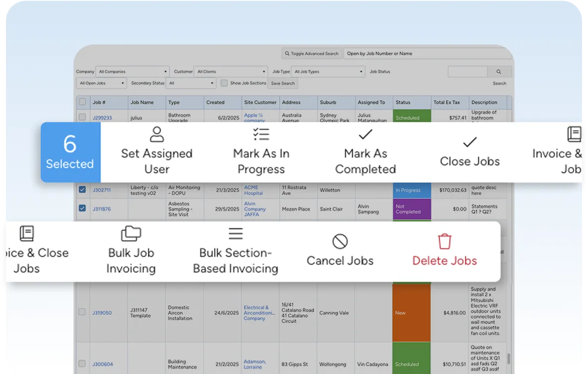Open the Electrical & Airconditioning Company link
The image size is (588, 374).
pyautogui.click(x=259, y=313)
